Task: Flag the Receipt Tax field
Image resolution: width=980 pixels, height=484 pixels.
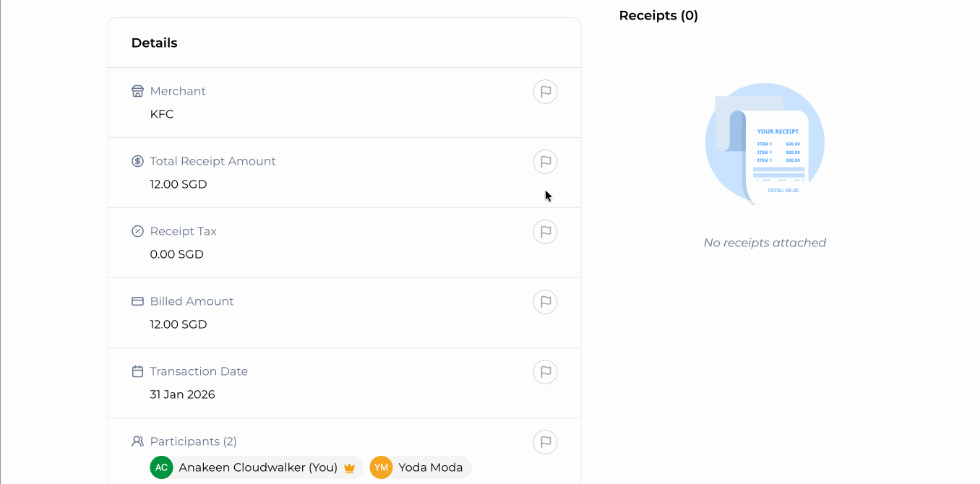Action: point(545,232)
